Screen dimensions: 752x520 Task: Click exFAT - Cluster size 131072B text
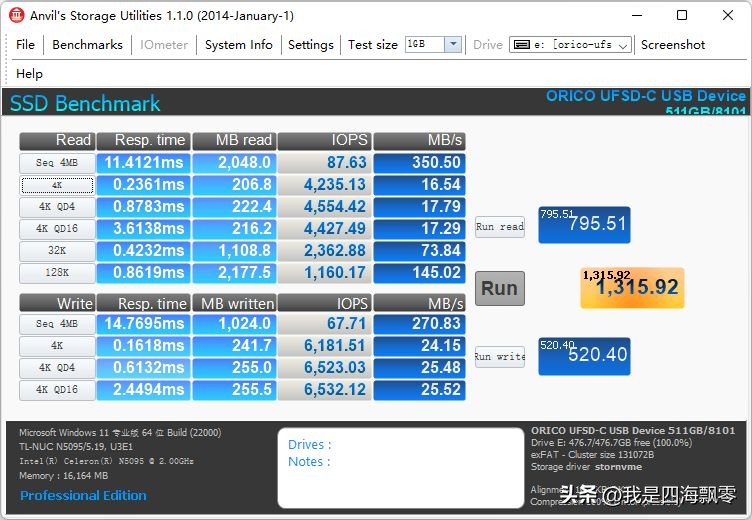[592, 454]
